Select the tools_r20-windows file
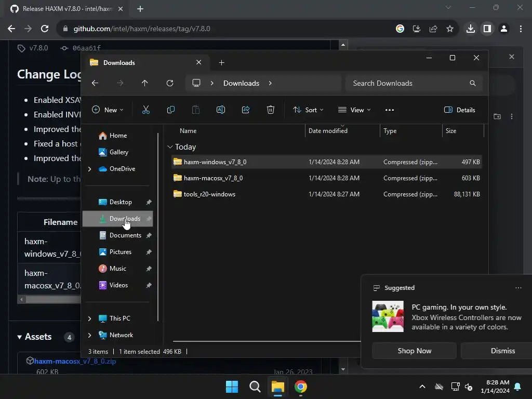Screen dimensions: 532x399 pos(326,194)
